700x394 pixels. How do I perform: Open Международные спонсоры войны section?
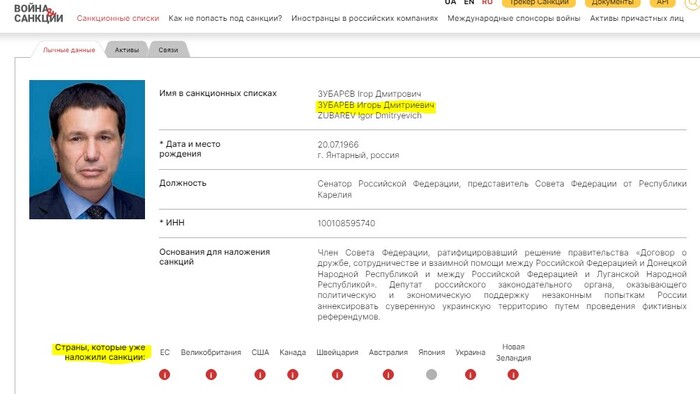pos(514,18)
